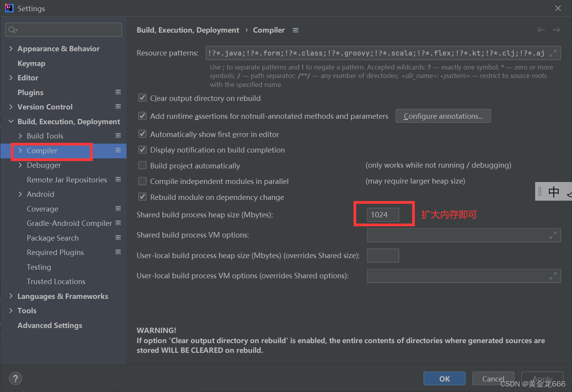
Task: Open the Keymap settings page
Action: (x=31, y=63)
